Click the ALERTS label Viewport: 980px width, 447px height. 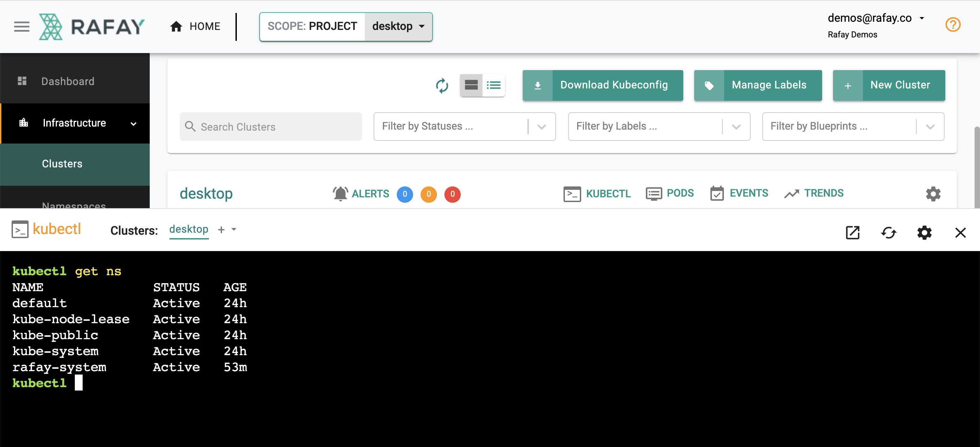(370, 194)
